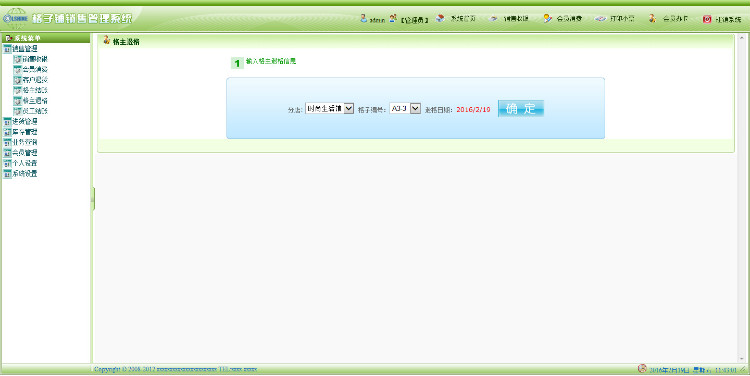Open the 格子编号 dropdown
This screenshot has height=376, width=750.
point(405,109)
